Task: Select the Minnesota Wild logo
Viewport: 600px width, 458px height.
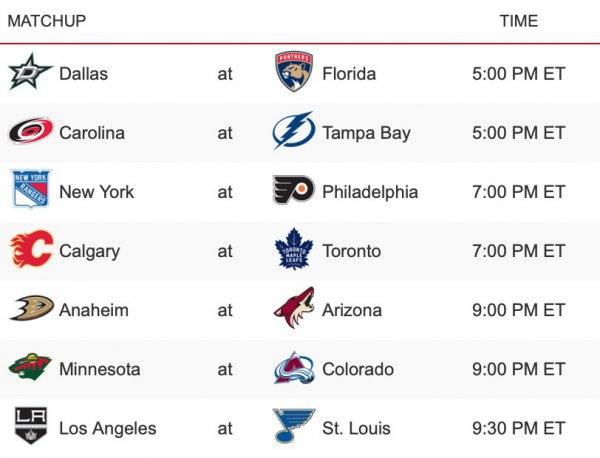Action: [30, 368]
